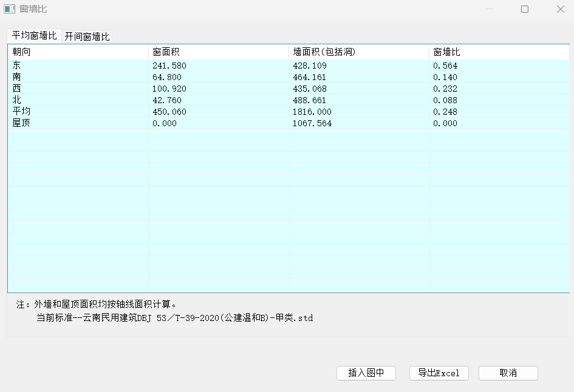Switch to the 开间窗墙比 tab
574x392 pixels.
(x=87, y=36)
